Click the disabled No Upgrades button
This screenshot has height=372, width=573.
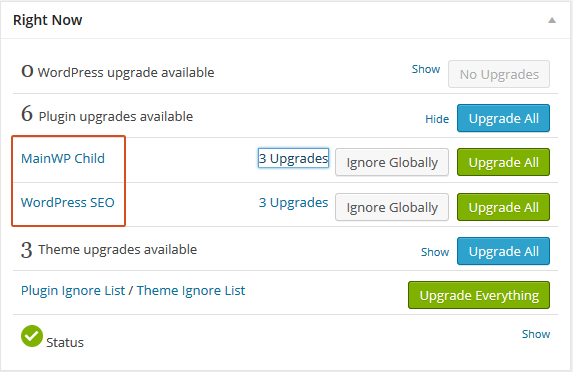499,74
